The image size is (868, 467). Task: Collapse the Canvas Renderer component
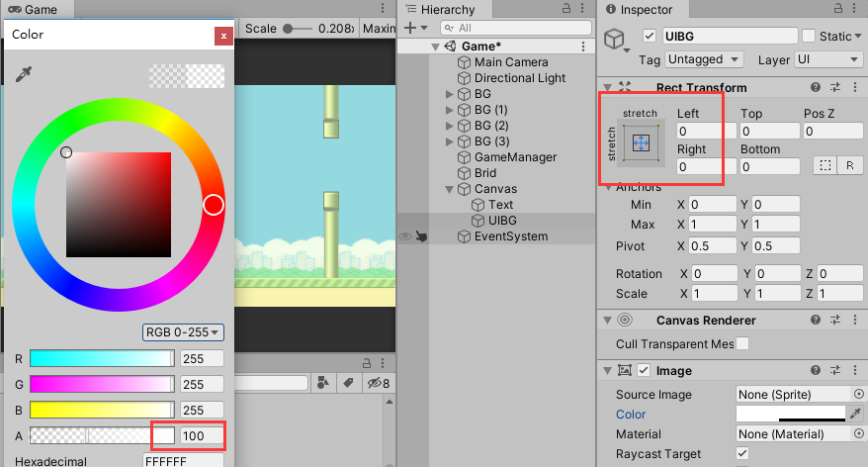(607, 321)
